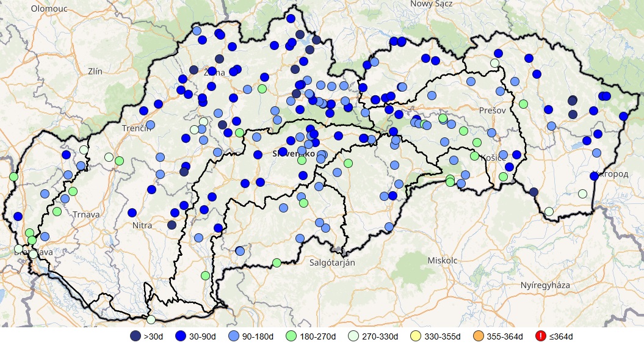Image resolution: width=644 pixels, height=345 pixels.
Task: Click the northernmost blue station marker
Action: click(x=291, y=18)
